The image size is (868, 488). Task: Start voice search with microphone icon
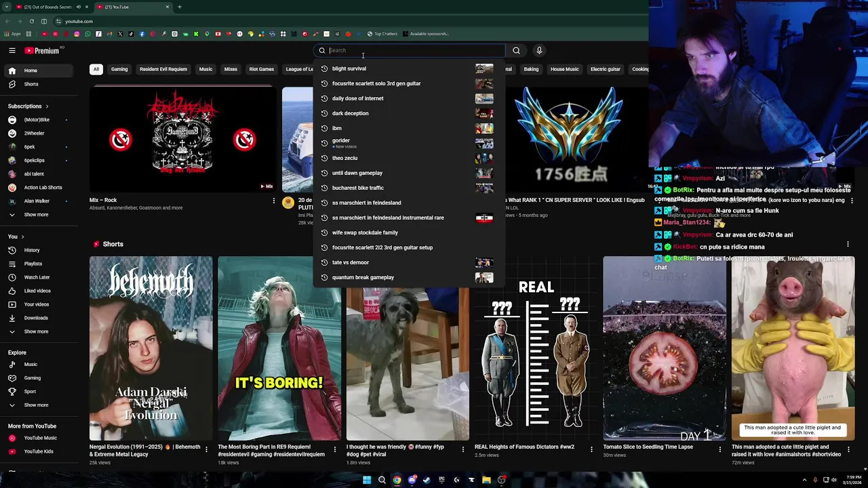pyautogui.click(x=539, y=50)
